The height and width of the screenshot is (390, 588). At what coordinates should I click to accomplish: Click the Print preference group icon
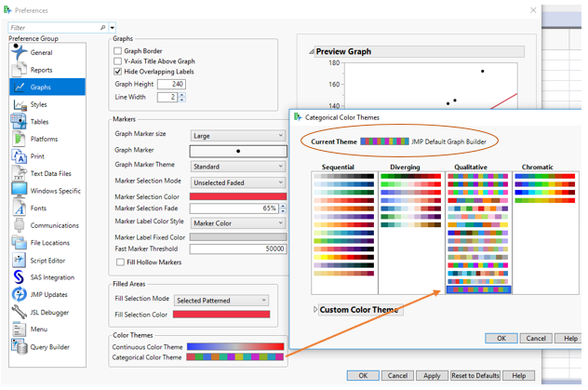click(x=20, y=156)
